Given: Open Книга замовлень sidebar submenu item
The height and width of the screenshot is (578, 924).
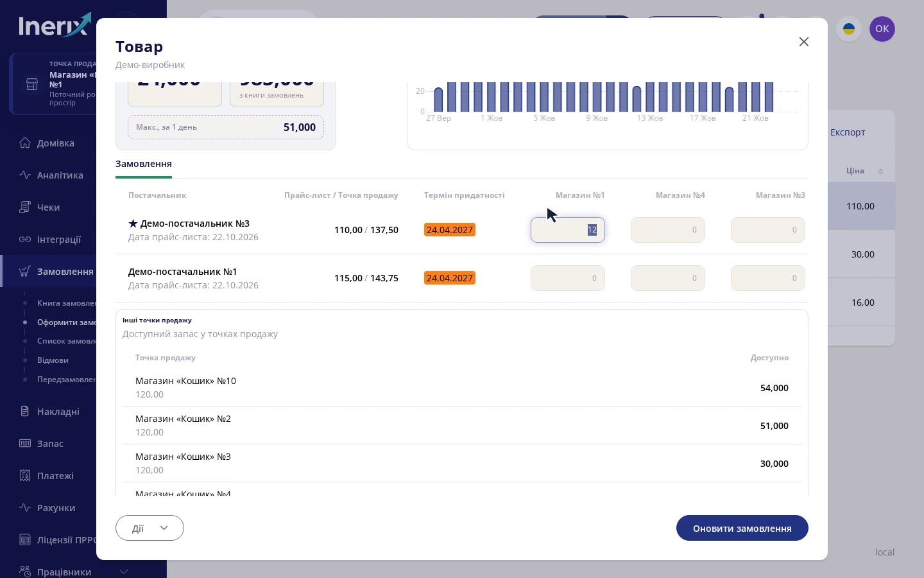Looking at the screenshot, I should coord(67,303).
